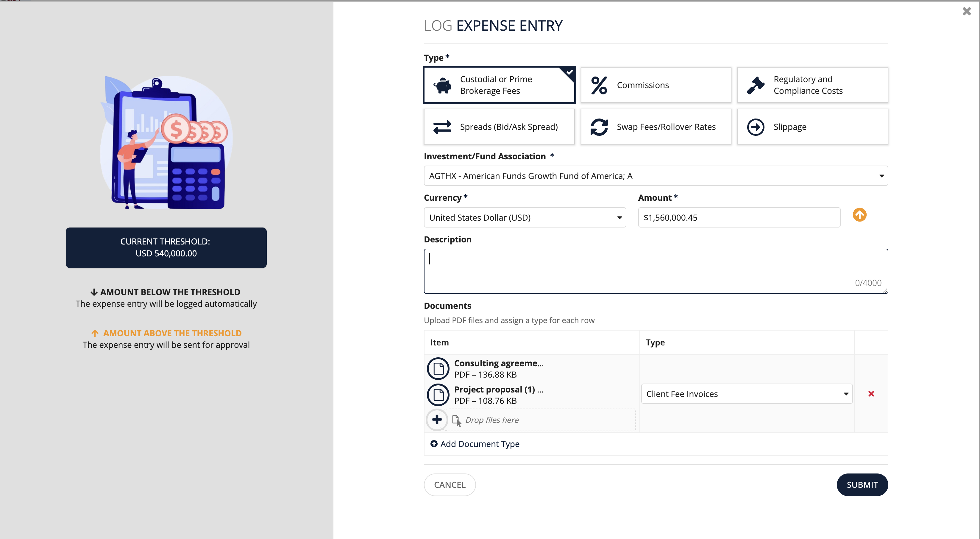Select the Slippage expense type
The image size is (980, 539).
(x=813, y=127)
